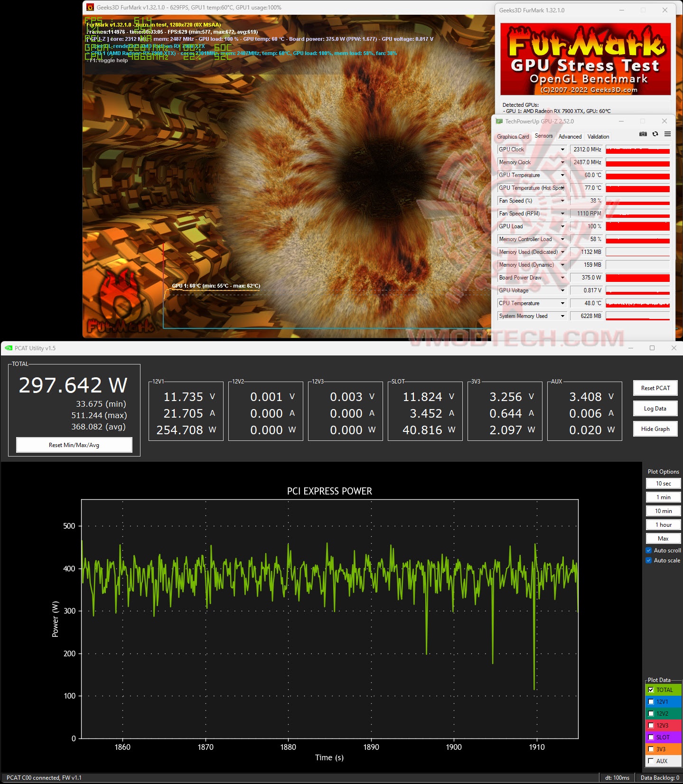Click the "dt: 100ms" status entry

617,778
